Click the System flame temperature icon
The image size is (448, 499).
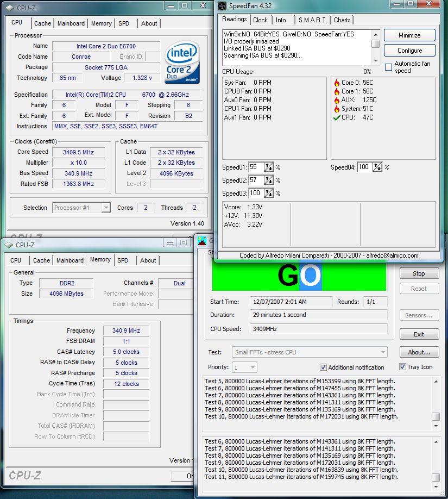[x=337, y=109]
